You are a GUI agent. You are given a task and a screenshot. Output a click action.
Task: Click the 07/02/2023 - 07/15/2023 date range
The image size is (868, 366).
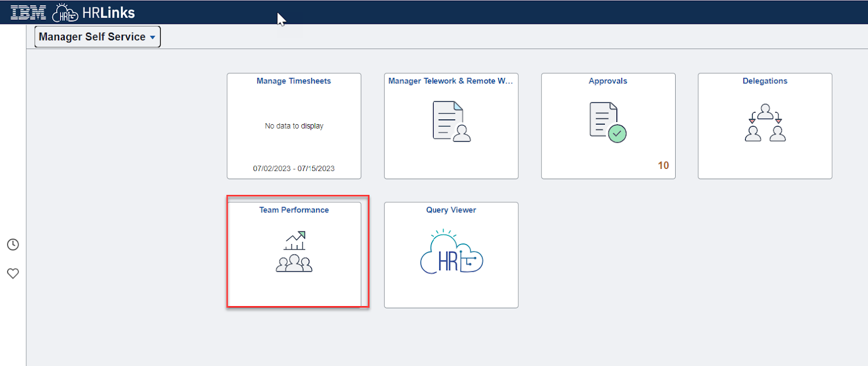coord(294,169)
